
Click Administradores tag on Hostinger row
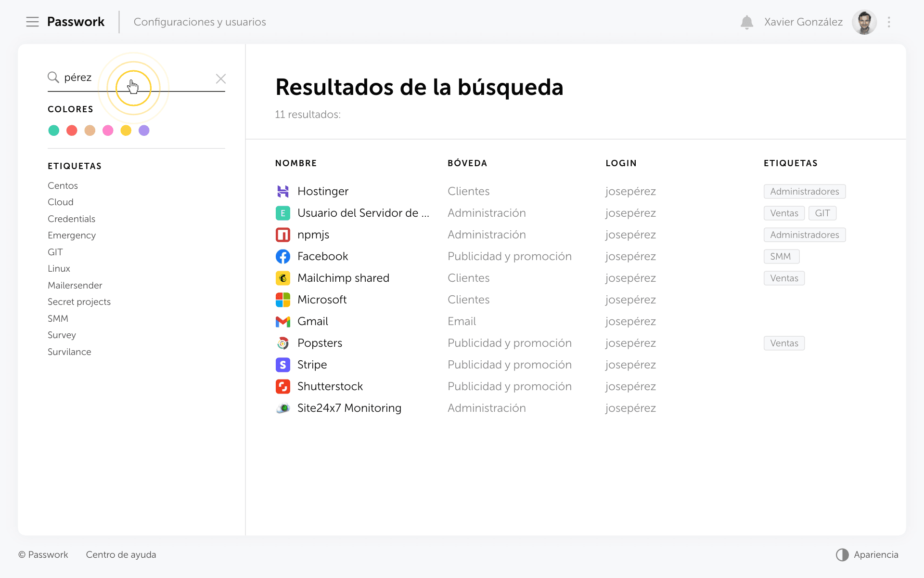[x=805, y=191]
